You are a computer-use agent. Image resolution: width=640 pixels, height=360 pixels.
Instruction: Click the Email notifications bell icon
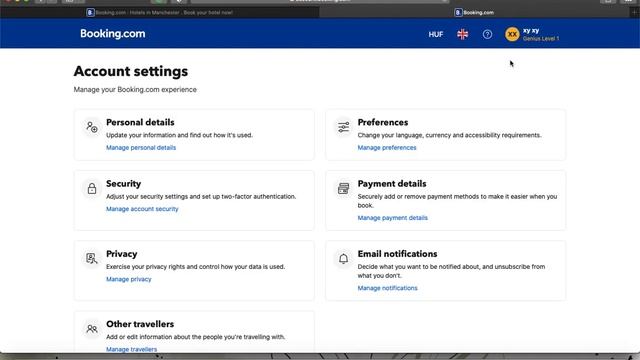coord(343,258)
